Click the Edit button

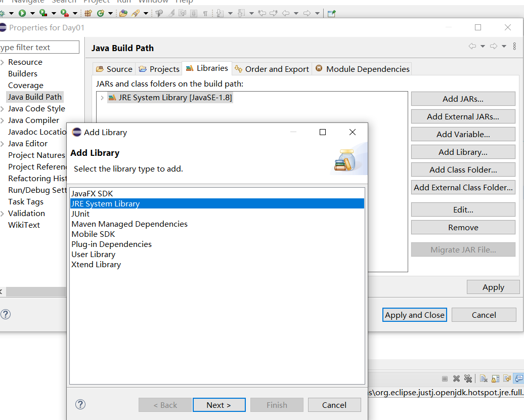coord(463,209)
